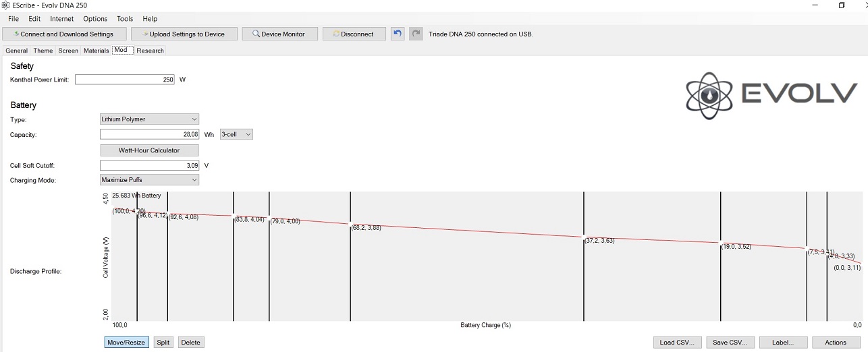Image resolution: width=868 pixels, height=352 pixels.
Task: Restore down the window
Action: [842, 5]
